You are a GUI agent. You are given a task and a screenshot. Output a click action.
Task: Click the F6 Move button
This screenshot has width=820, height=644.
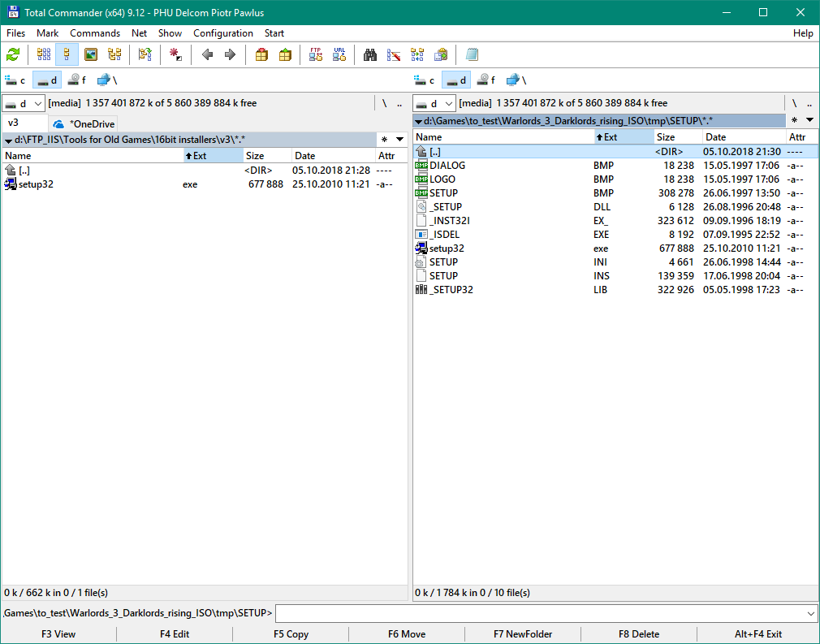[x=407, y=634]
